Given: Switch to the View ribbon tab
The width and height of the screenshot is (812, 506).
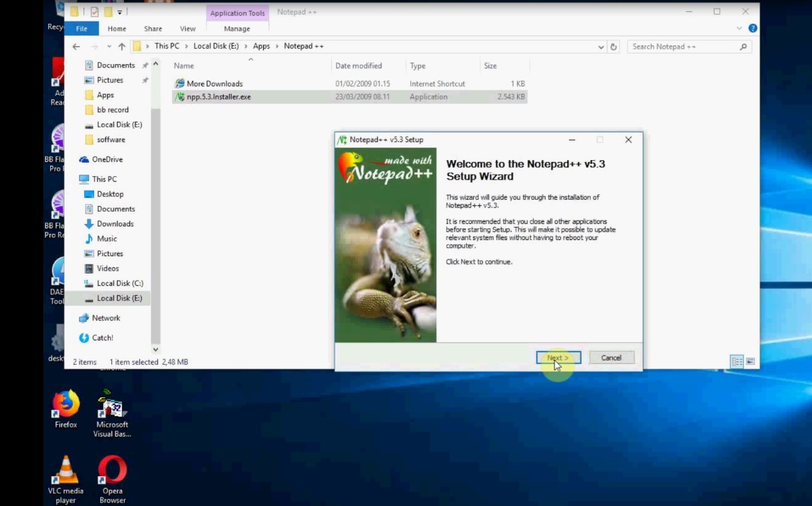Looking at the screenshot, I should (187, 29).
